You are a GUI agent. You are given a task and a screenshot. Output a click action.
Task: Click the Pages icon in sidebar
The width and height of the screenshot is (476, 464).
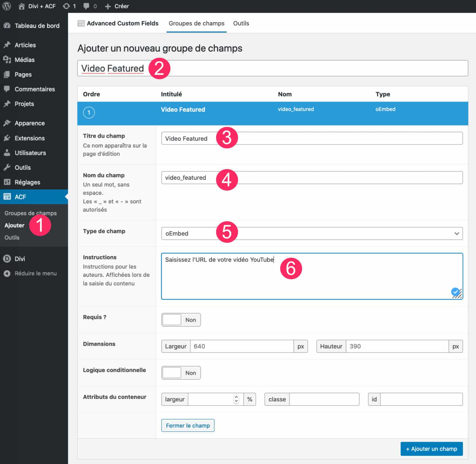[x=7, y=74]
